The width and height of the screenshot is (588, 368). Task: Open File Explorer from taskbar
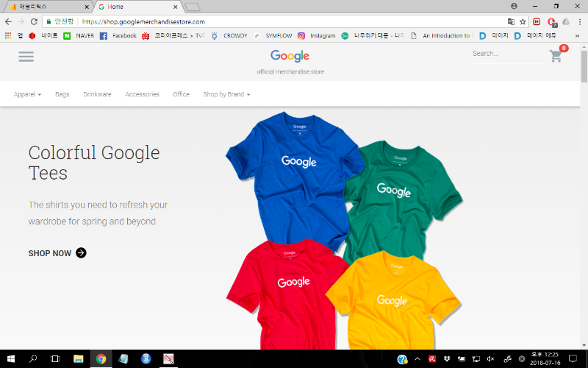(78, 359)
